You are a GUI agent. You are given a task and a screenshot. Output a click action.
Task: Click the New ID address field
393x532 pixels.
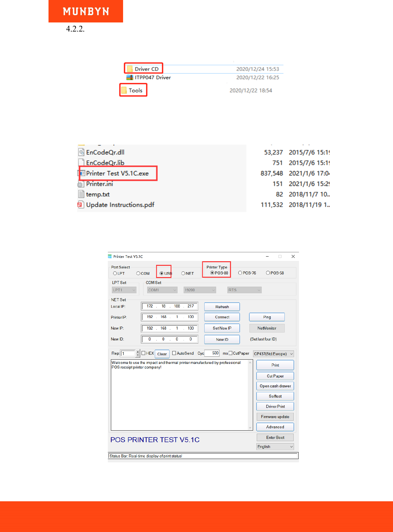click(x=170, y=339)
